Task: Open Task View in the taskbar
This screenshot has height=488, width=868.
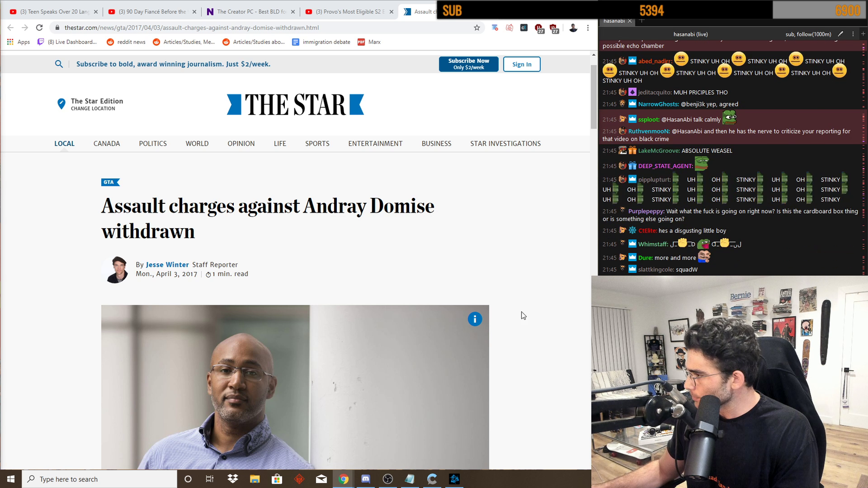Action: pyautogui.click(x=210, y=479)
